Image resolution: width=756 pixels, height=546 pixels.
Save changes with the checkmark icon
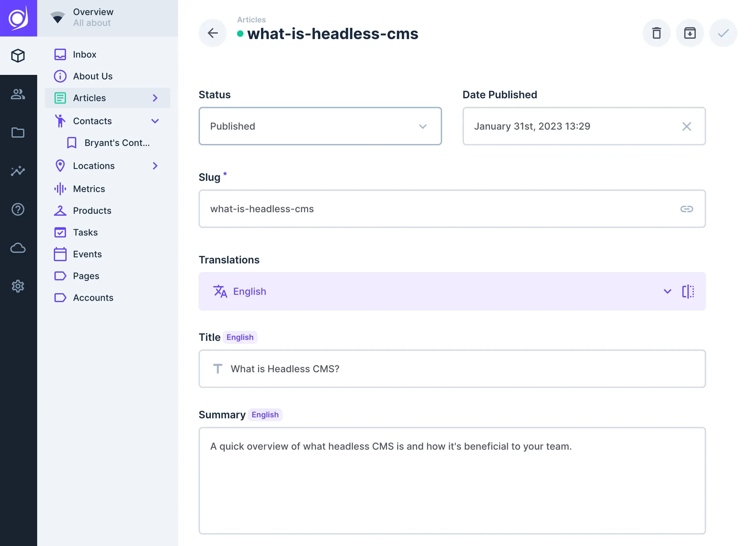pyautogui.click(x=723, y=33)
